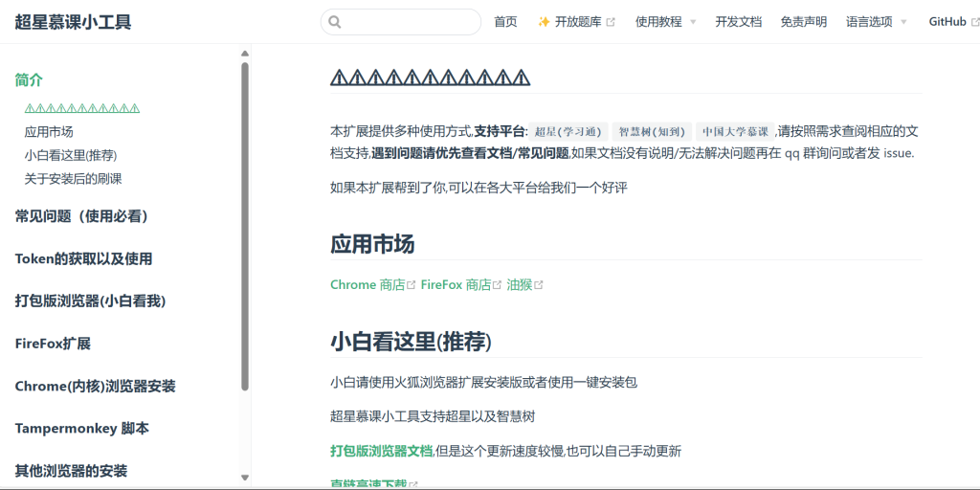Jump to 关于安装后的刷课 sidebar sub-link

pos(73,179)
